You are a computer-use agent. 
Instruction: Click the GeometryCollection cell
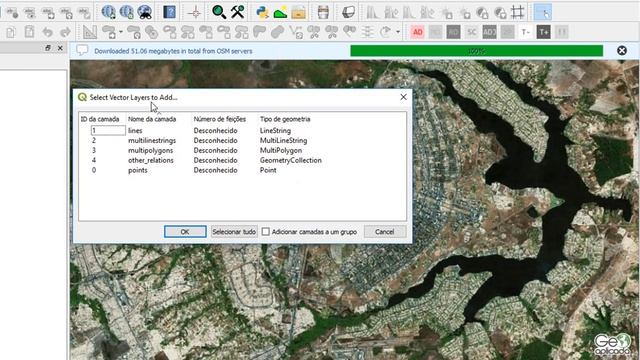[x=291, y=160]
